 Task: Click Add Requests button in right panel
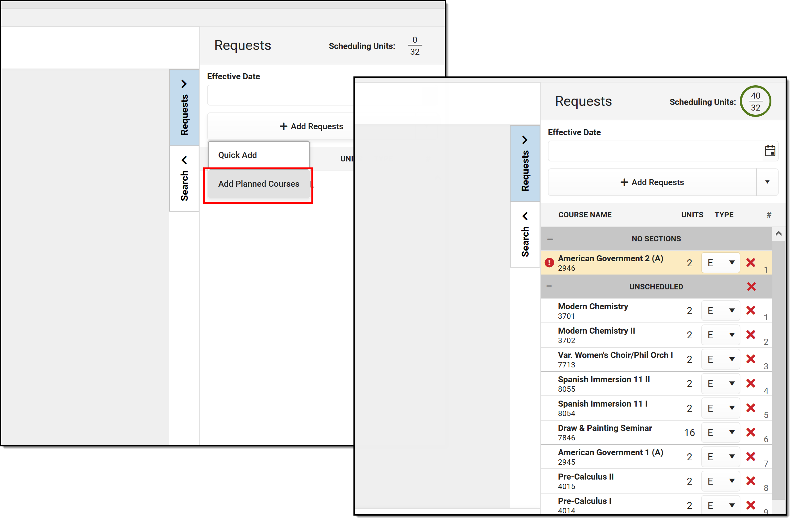click(x=652, y=182)
